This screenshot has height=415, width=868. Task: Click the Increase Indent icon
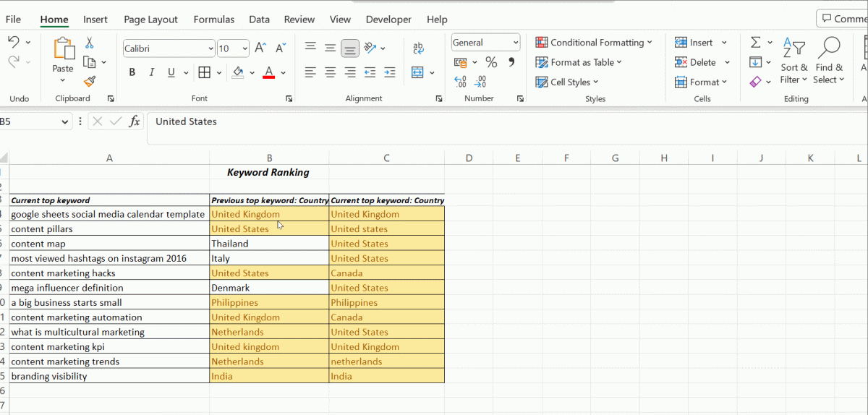pos(390,72)
